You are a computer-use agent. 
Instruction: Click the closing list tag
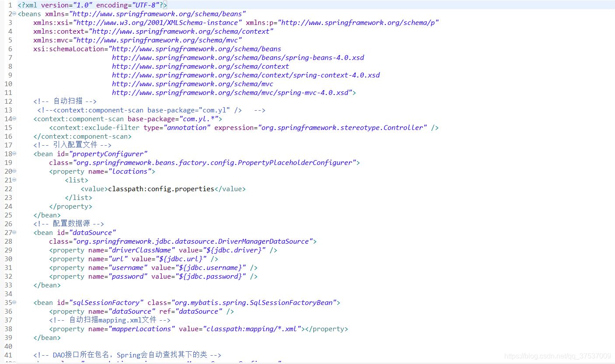pyautogui.click(x=79, y=198)
